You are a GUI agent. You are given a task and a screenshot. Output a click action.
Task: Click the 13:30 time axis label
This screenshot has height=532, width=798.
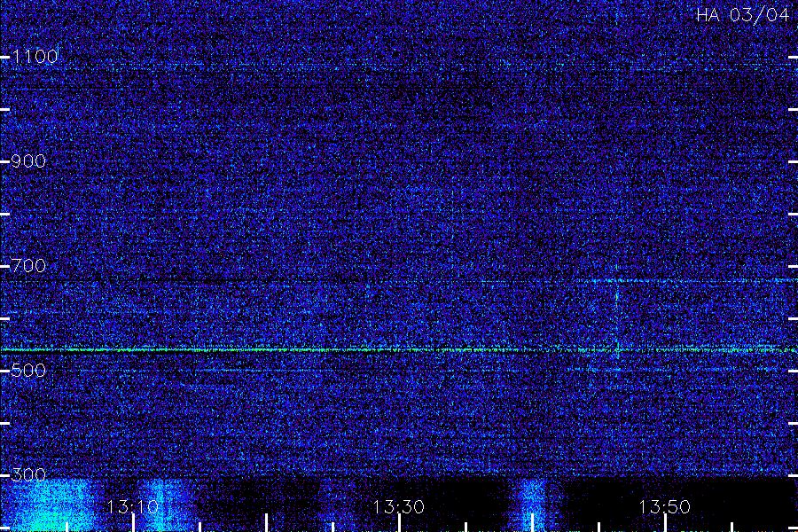398,506
